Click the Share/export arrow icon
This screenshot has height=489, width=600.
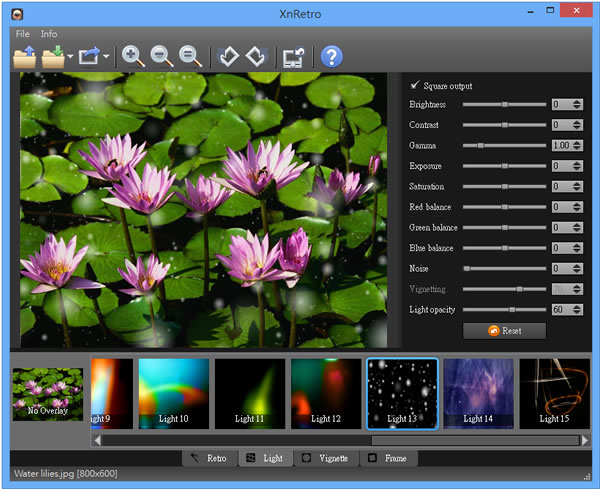pos(89,57)
